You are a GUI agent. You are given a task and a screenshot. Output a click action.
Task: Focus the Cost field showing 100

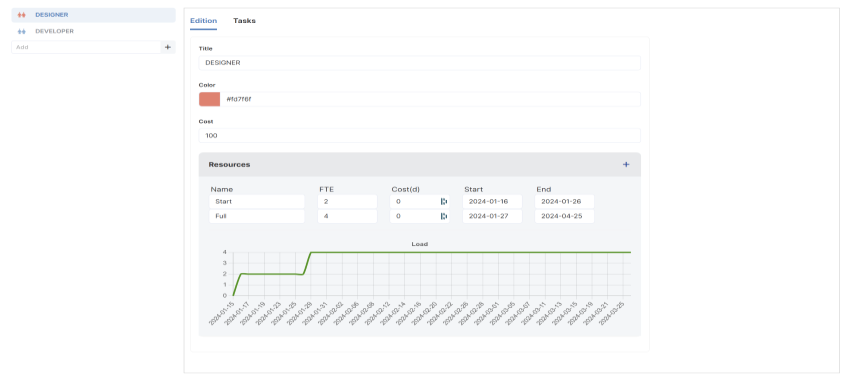[419, 136]
